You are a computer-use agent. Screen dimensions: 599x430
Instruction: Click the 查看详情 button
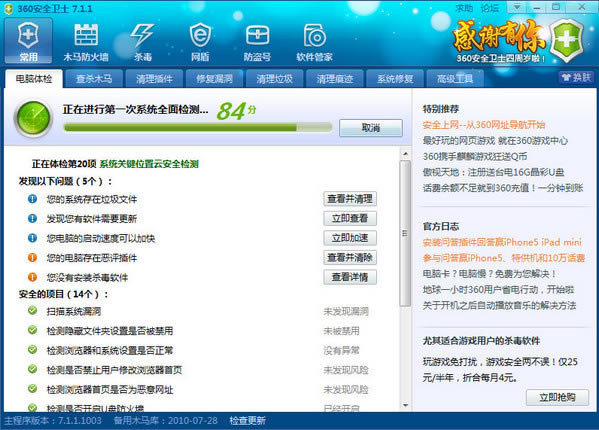(x=350, y=277)
